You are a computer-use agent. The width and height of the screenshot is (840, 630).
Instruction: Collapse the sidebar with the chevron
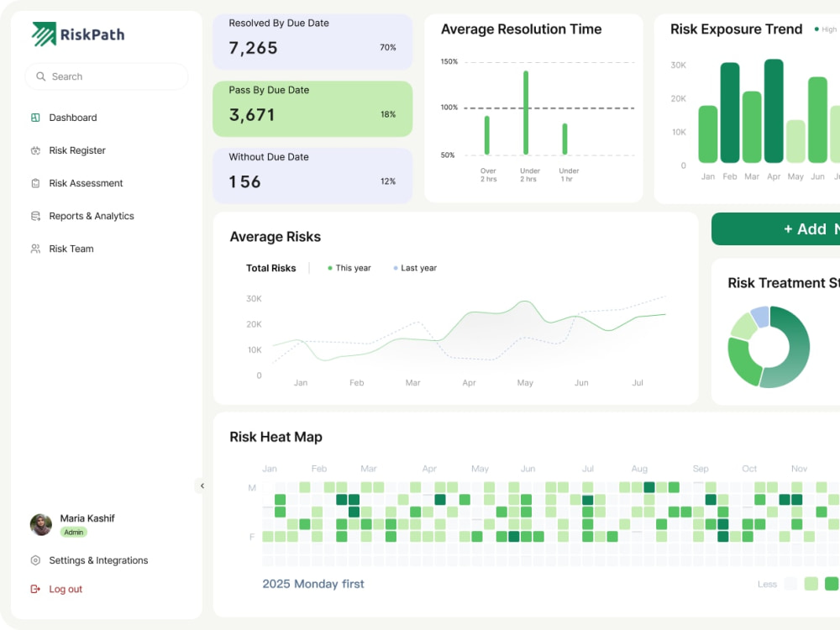point(202,486)
